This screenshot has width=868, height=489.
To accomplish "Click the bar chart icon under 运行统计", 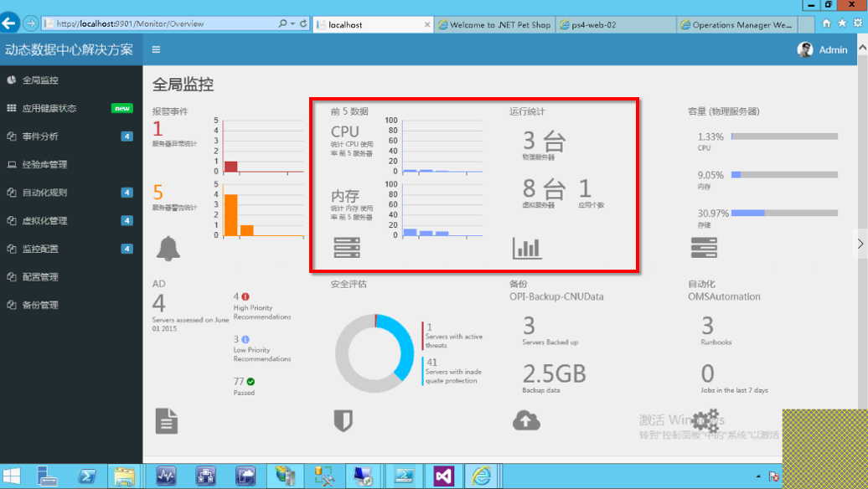I will pos(527,248).
